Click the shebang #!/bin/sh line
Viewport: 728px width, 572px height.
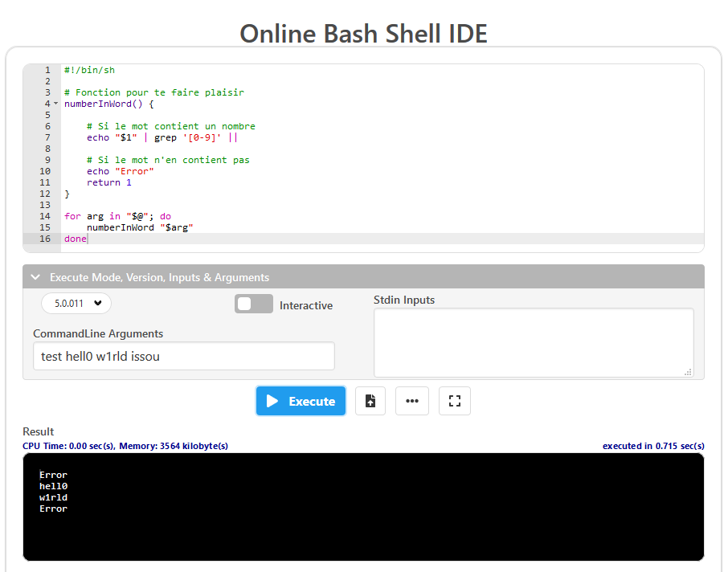[x=89, y=70]
